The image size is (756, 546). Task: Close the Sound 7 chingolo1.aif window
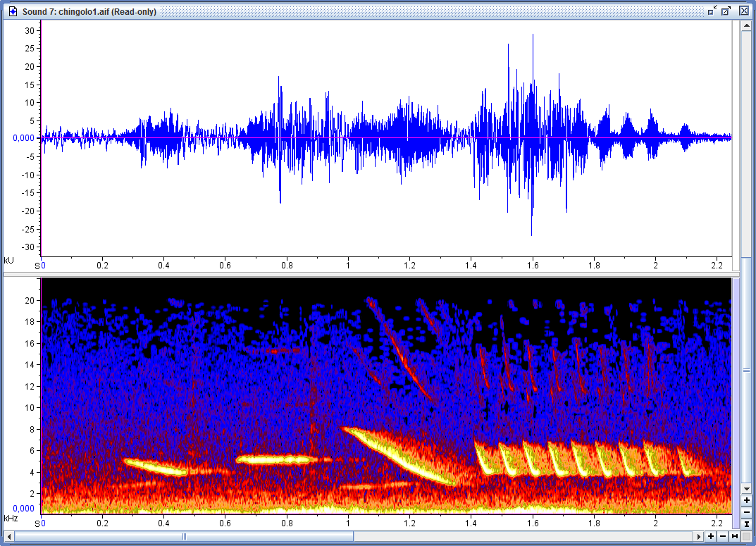[744, 11]
